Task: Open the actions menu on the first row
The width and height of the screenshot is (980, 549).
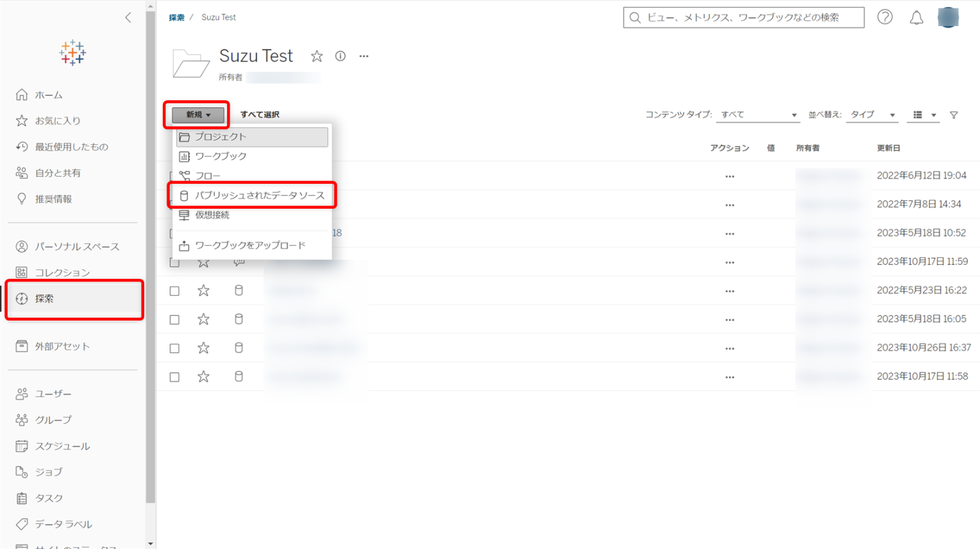Action: click(x=729, y=176)
